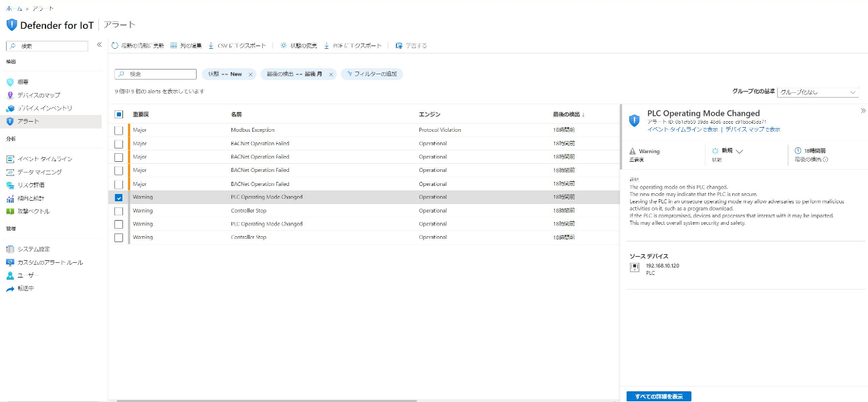Remove the 状態 == New filter
The image size is (868, 402).
[x=251, y=74]
